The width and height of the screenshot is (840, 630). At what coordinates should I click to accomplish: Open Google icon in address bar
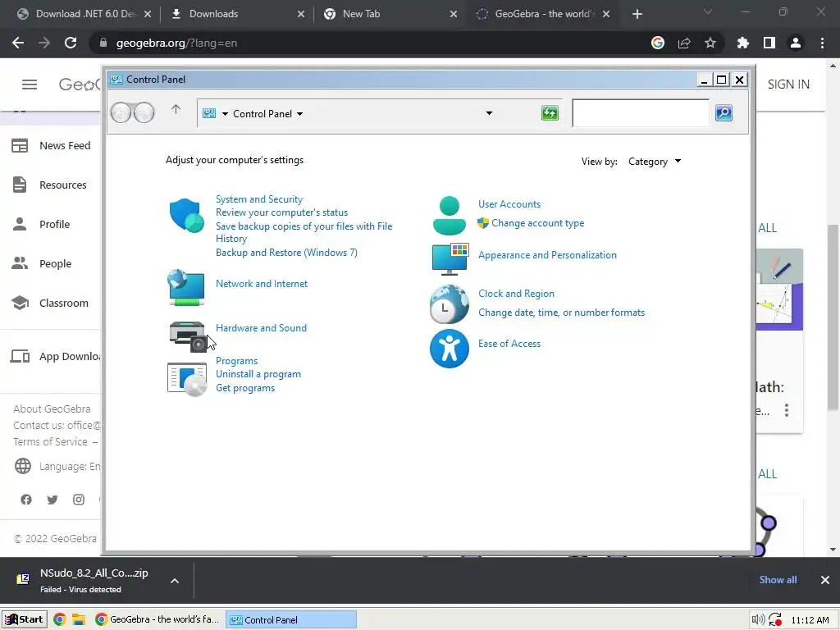658,43
